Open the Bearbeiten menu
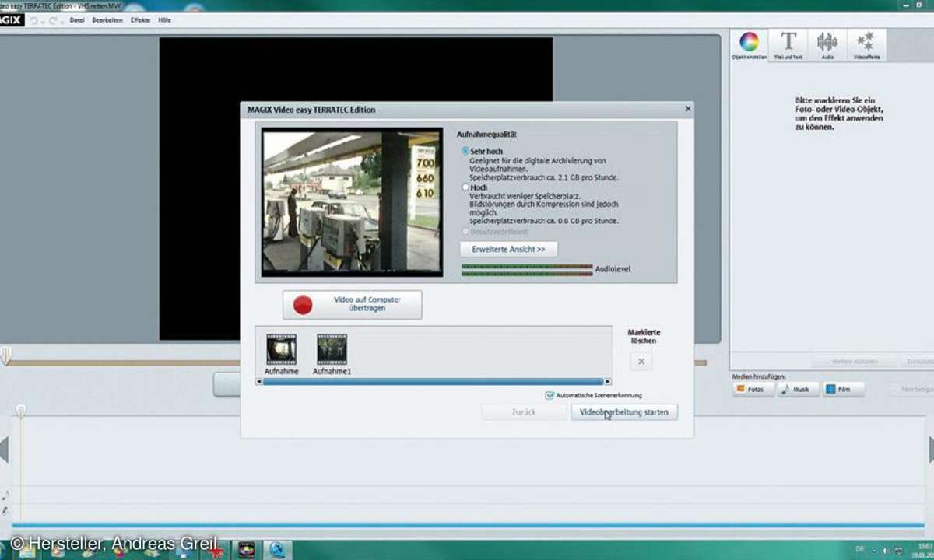Image resolution: width=934 pixels, height=560 pixels. point(107,20)
